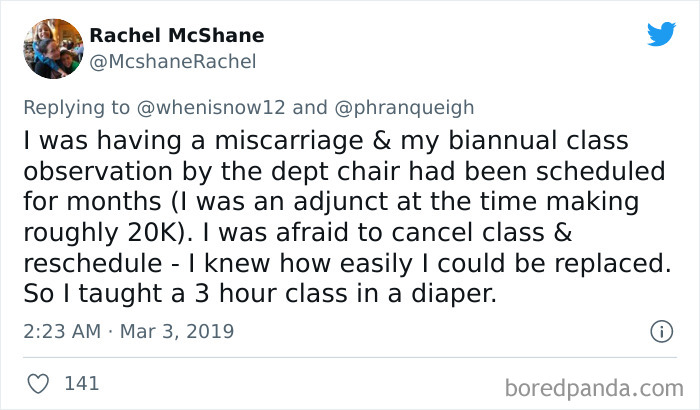This screenshot has height=410, width=700.
Task: Open Rachel McShane's profile photo
Action: [x=50, y=48]
